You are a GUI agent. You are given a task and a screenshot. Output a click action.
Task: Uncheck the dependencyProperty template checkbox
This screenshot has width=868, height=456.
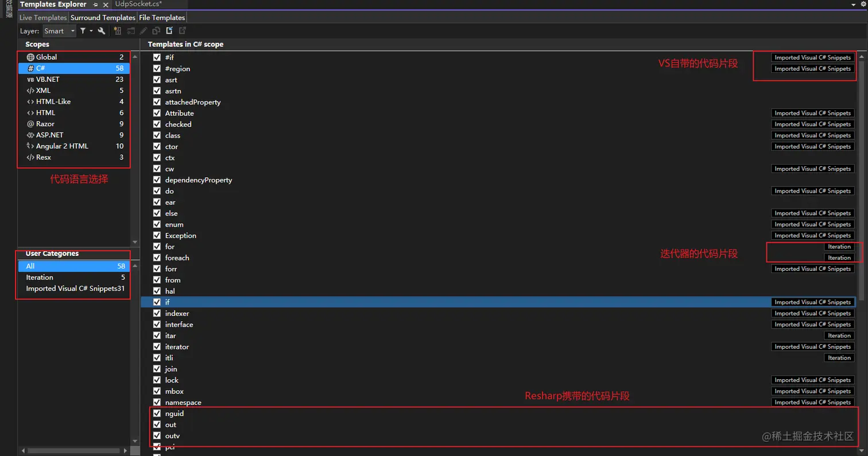157,180
